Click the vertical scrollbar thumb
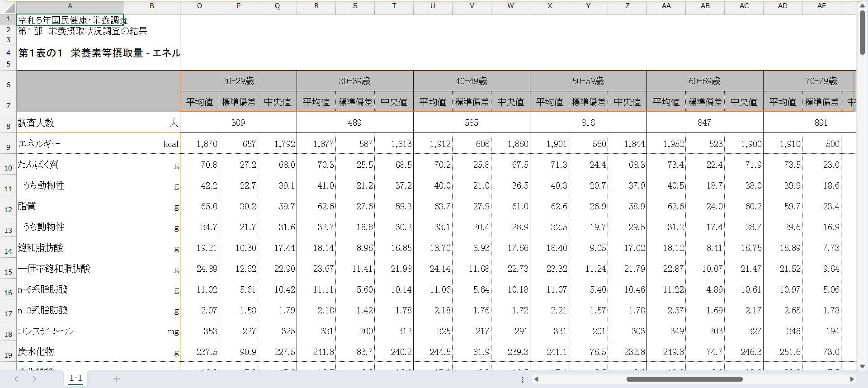This screenshot has height=388, width=868. click(x=862, y=32)
